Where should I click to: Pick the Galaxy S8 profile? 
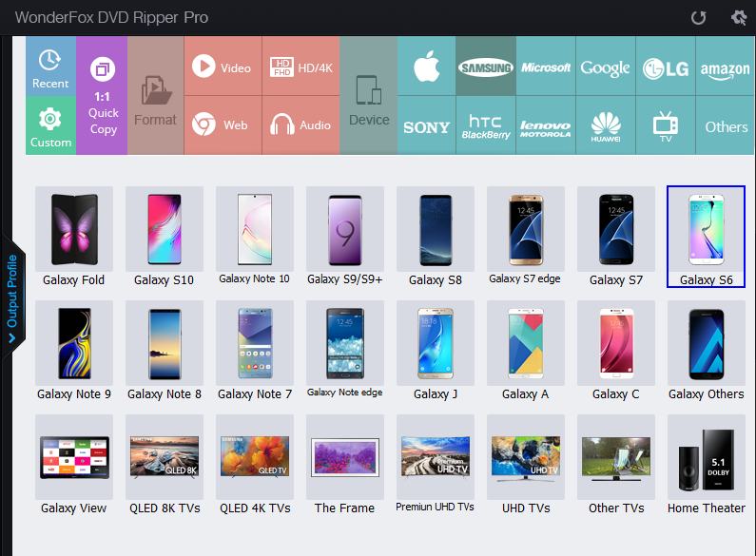click(436, 237)
